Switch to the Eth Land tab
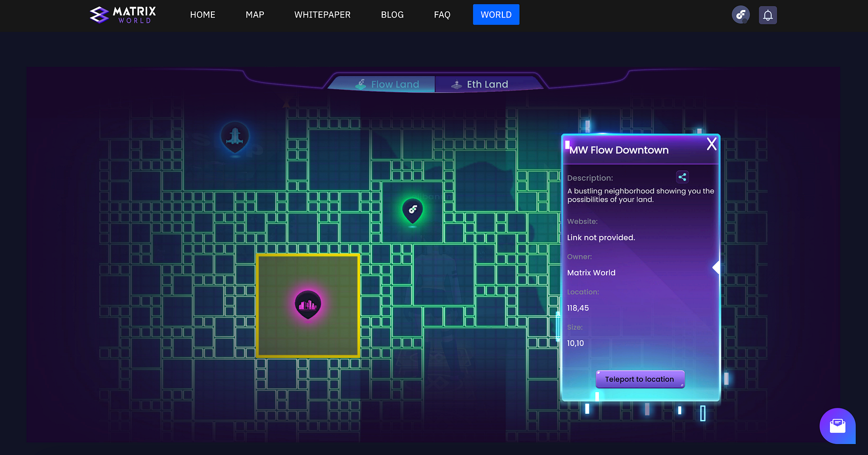The width and height of the screenshot is (868, 455). click(480, 85)
